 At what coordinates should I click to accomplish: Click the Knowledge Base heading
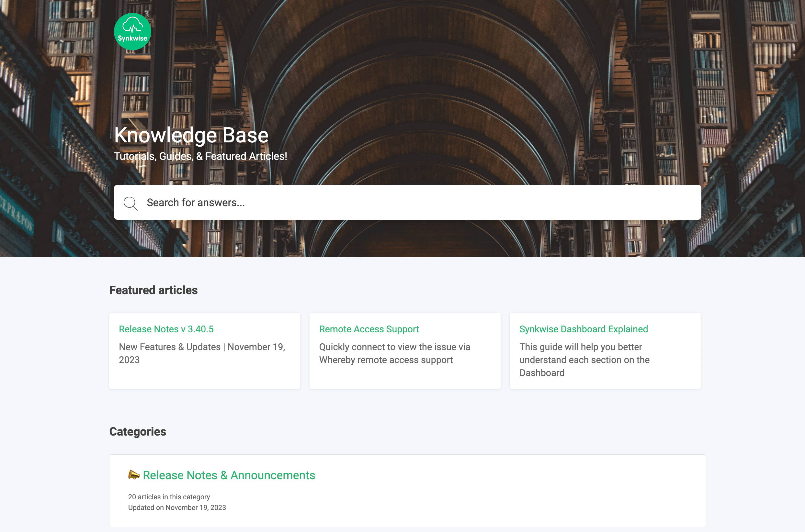coord(191,135)
